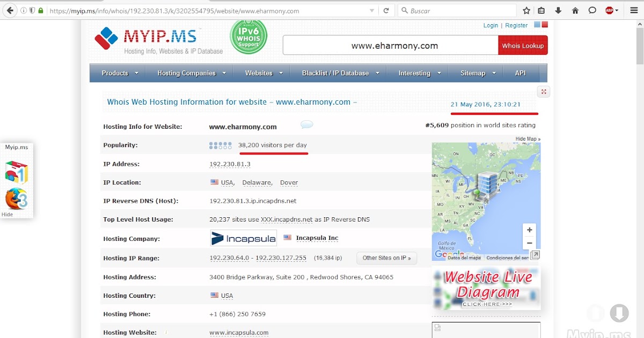Zoom out on the map with minus button
Image resolution: width=644 pixels, height=338 pixels.
point(529,243)
